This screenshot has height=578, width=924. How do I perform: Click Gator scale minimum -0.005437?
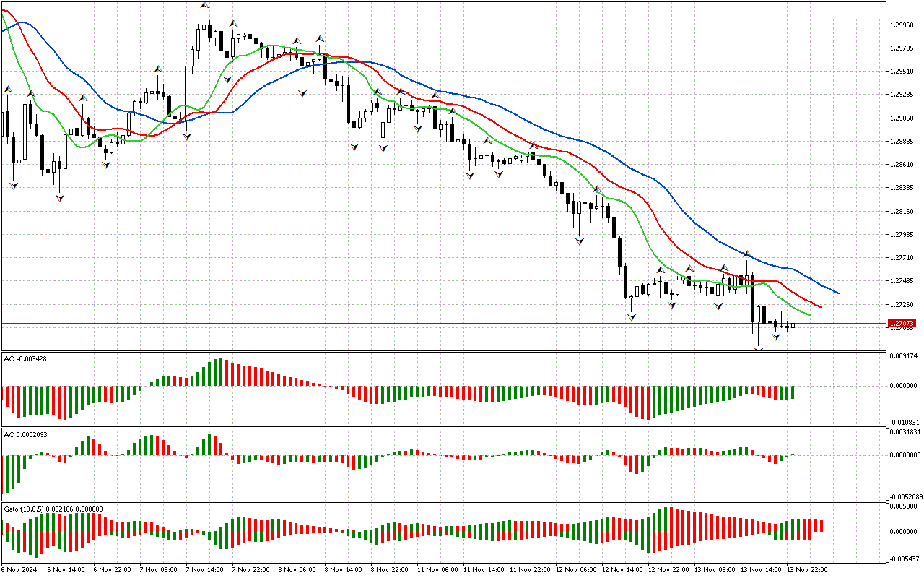pos(903,559)
